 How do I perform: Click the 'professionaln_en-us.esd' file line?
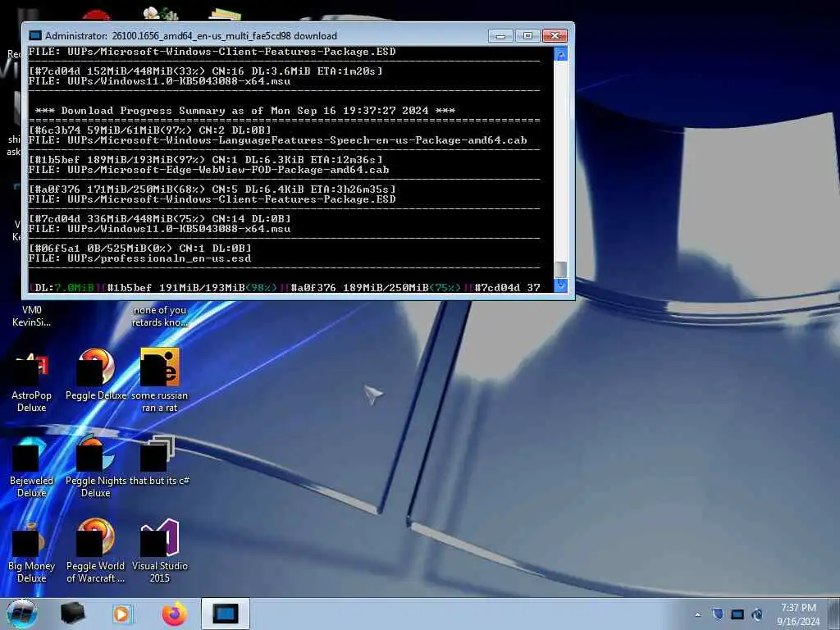click(139, 258)
